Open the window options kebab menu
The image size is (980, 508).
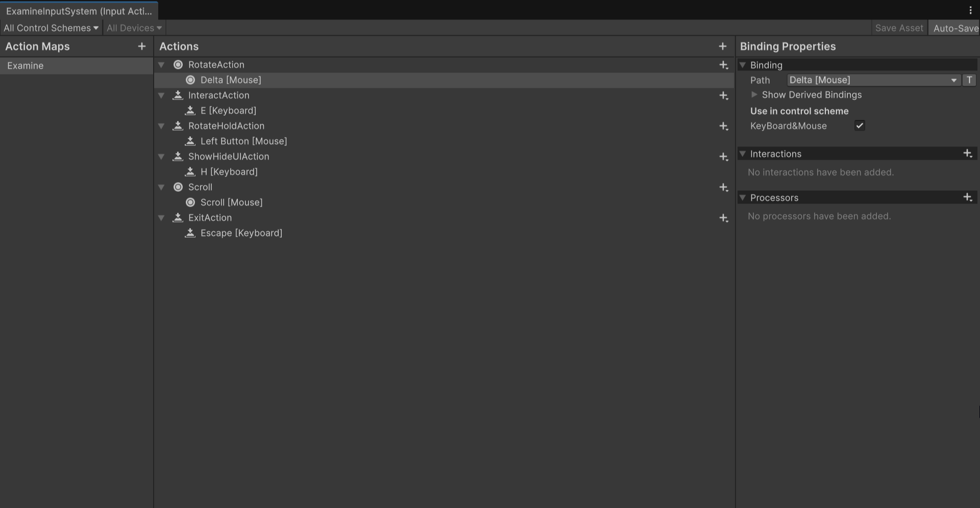coord(970,10)
